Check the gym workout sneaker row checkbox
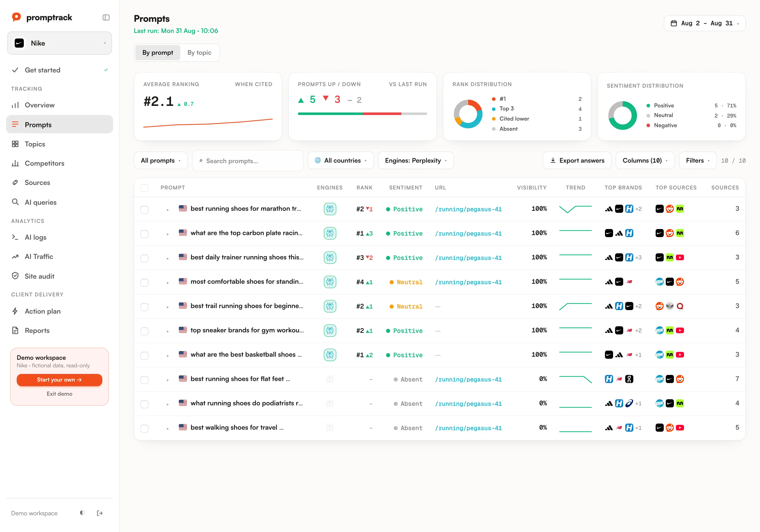This screenshot has width=760, height=532. click(x=144, y=331)
